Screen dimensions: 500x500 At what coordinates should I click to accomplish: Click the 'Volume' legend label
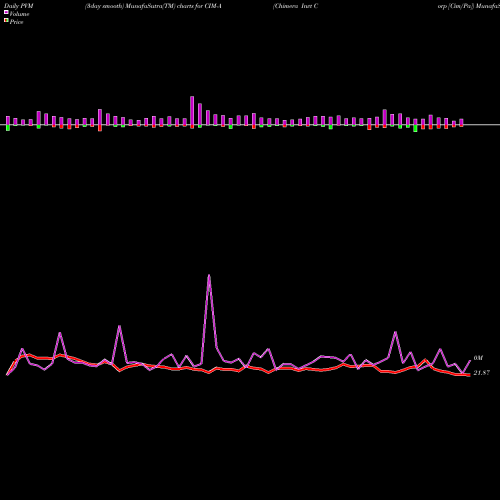pos(19,14)
